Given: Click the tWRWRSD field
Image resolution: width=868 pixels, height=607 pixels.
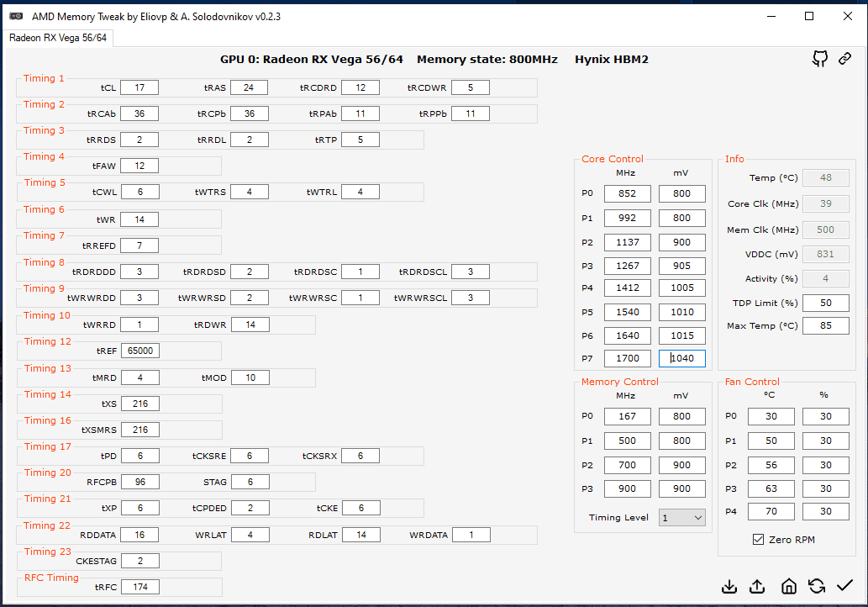Looking at the screenshot, I should click(x=250, y=298).
